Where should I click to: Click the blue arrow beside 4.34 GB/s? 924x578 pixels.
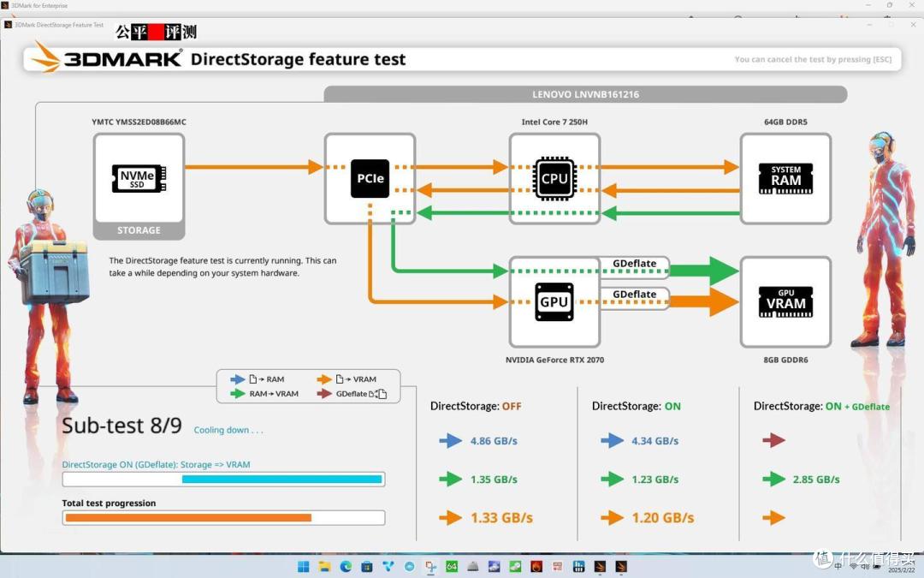(x=613, y=441)
